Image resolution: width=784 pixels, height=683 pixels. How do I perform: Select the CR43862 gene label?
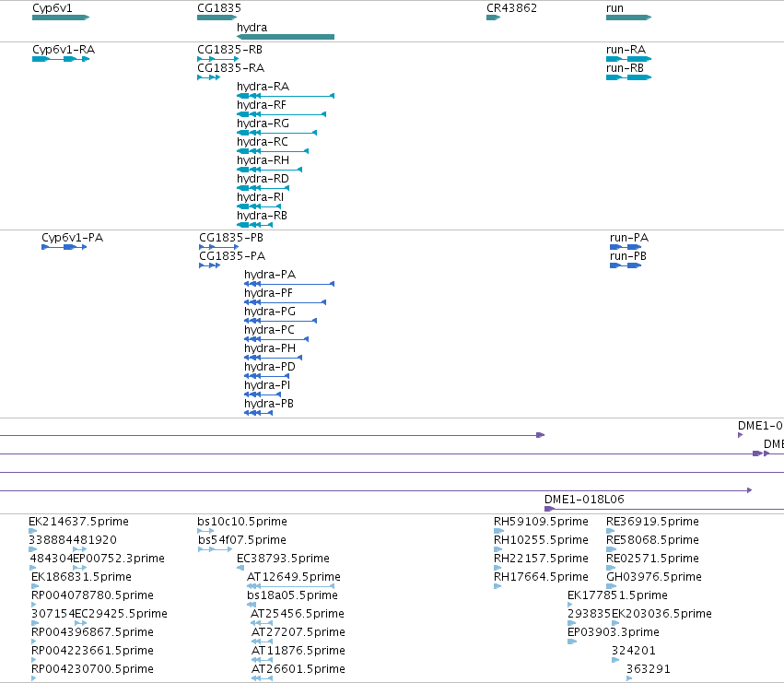511,8
